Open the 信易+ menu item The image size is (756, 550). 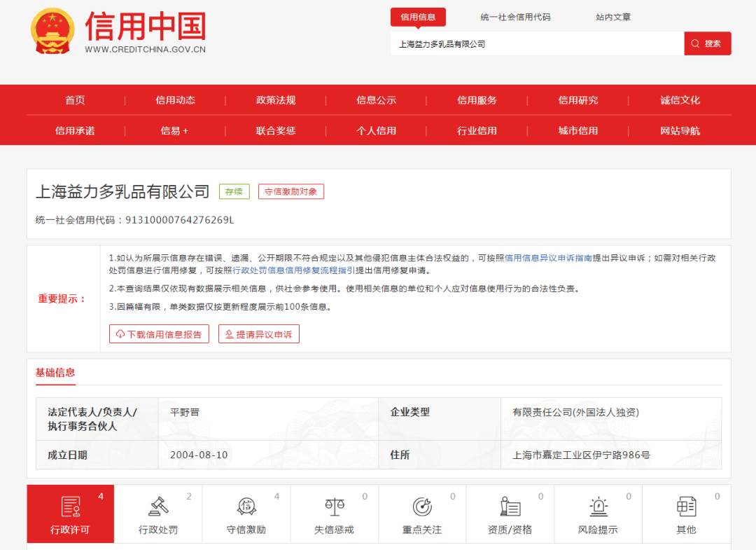pyautogui.click(x=174, y=130)
